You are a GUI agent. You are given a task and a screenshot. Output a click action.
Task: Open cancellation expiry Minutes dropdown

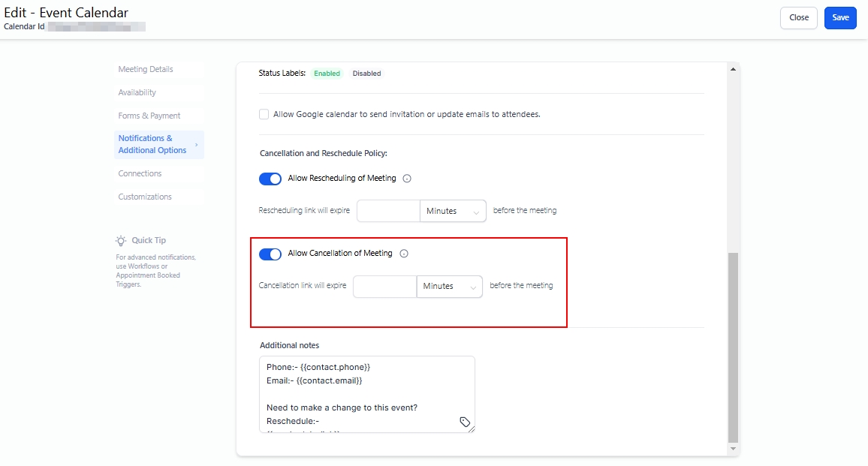point(449,287)
